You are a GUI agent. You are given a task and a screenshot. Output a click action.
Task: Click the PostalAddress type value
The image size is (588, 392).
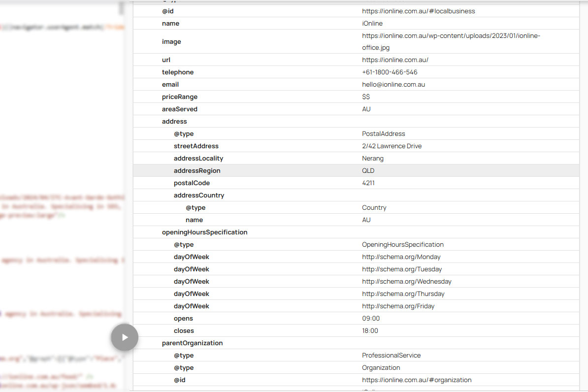coord(383,133)
